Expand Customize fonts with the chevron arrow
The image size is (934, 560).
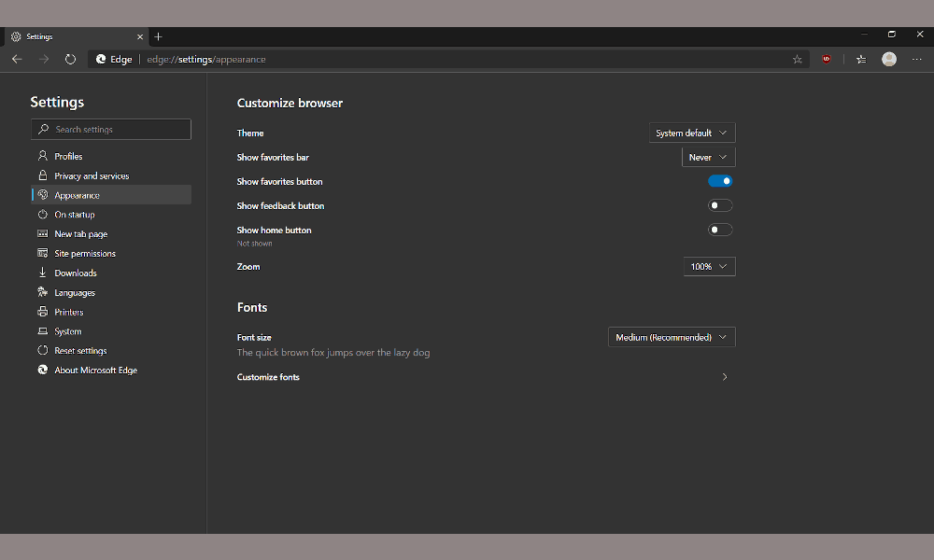(x=725, y=377)
